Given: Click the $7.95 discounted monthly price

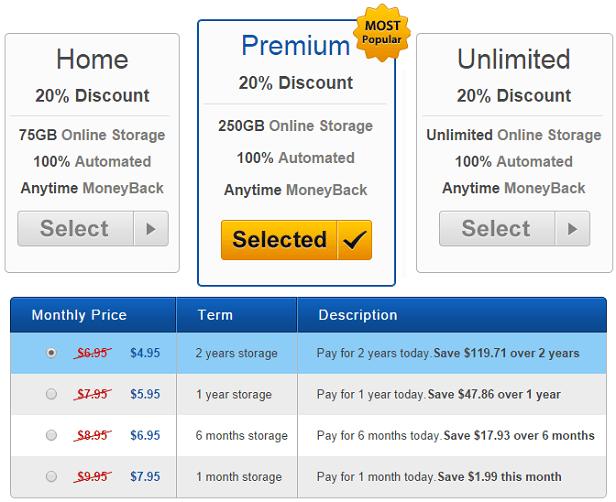Looking at the screenshot, I should click(x=145, y=476).
